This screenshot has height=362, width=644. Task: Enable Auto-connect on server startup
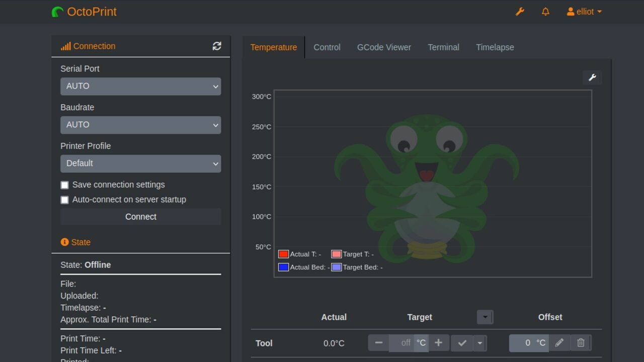click(64, 200)
